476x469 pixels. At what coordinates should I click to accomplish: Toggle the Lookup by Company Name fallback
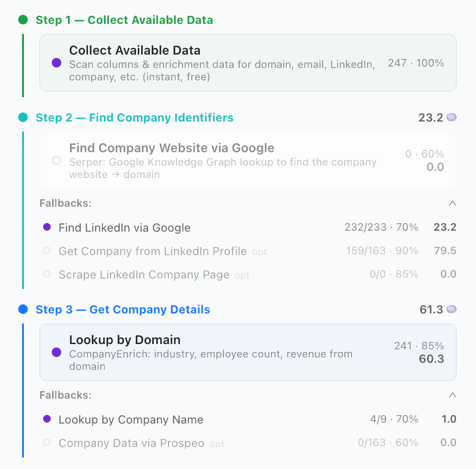(x=47, y=419)
